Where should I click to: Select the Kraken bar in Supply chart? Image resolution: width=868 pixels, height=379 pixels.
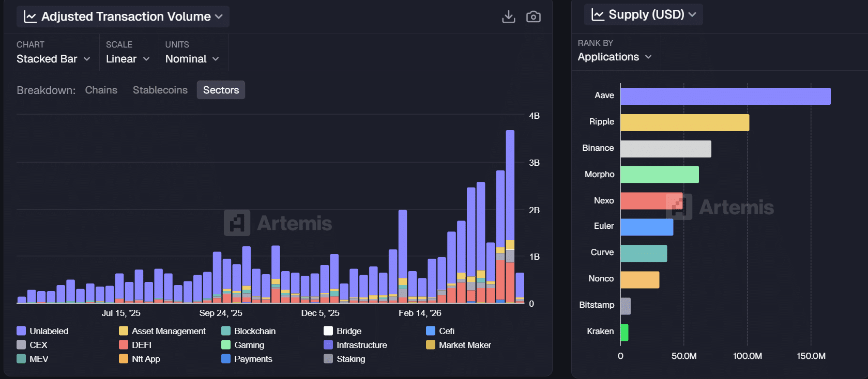tap(625, 333)
